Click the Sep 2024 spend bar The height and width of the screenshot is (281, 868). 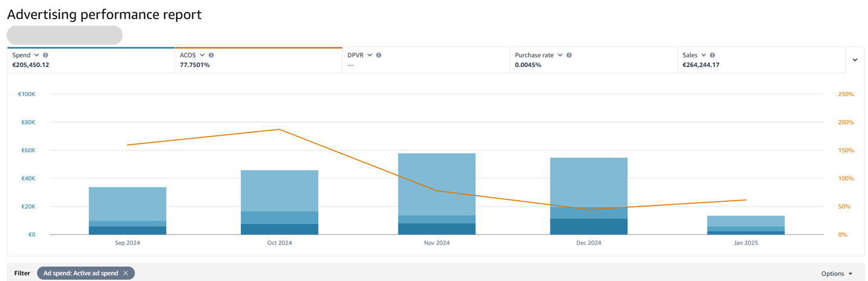(127, 205)
